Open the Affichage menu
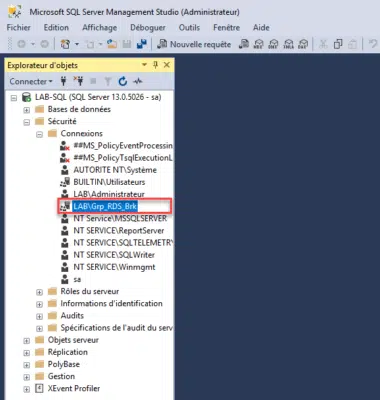The width and height of the screenshot is (380, 400). pyautogui.click(x=100, y=28)
